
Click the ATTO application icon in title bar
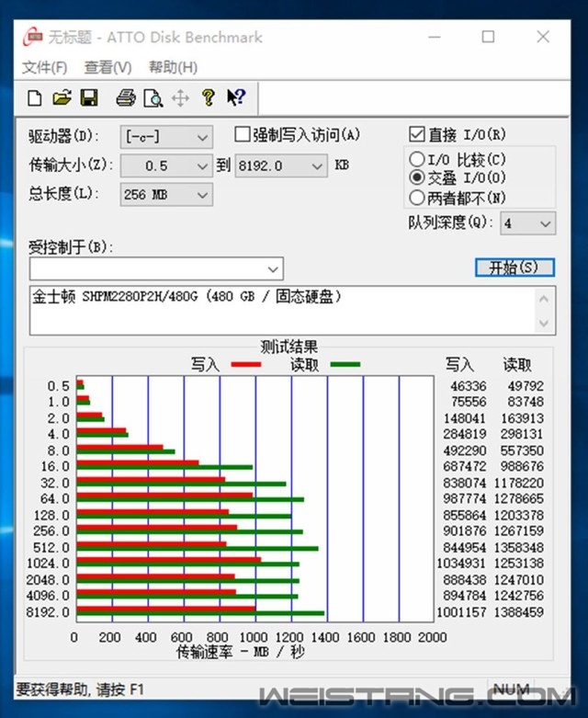[x=33, y=37]
